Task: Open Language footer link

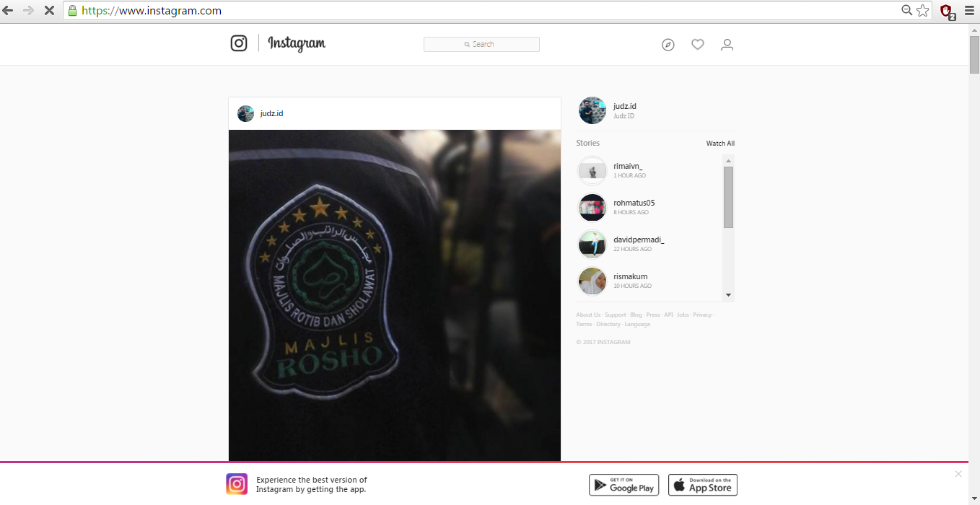Action: [637, 325]
